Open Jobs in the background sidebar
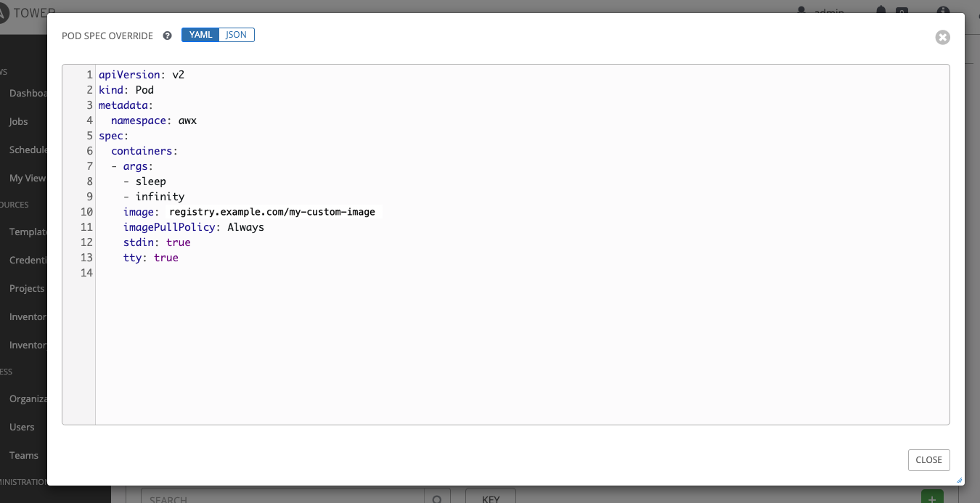Image resolution: width=980 pixels, height=503 pixels. coord(19,121)
